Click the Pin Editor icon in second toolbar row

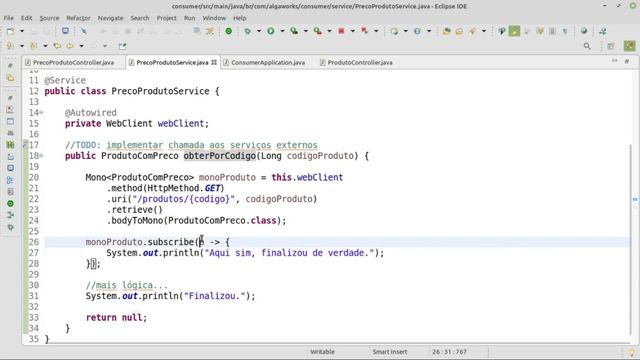[x=122, y=46]
